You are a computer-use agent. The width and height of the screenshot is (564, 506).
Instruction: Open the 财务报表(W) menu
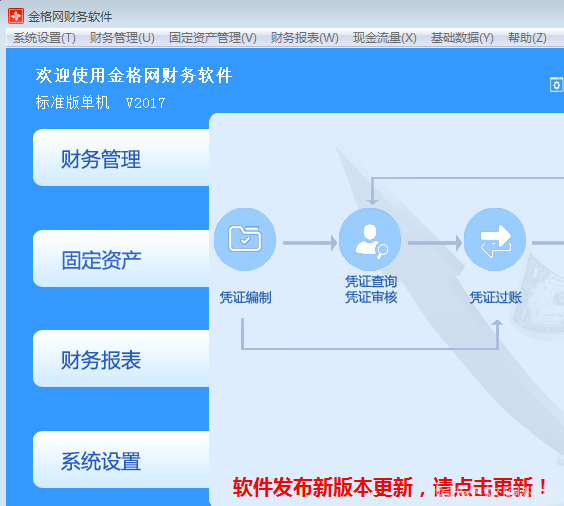304,38
